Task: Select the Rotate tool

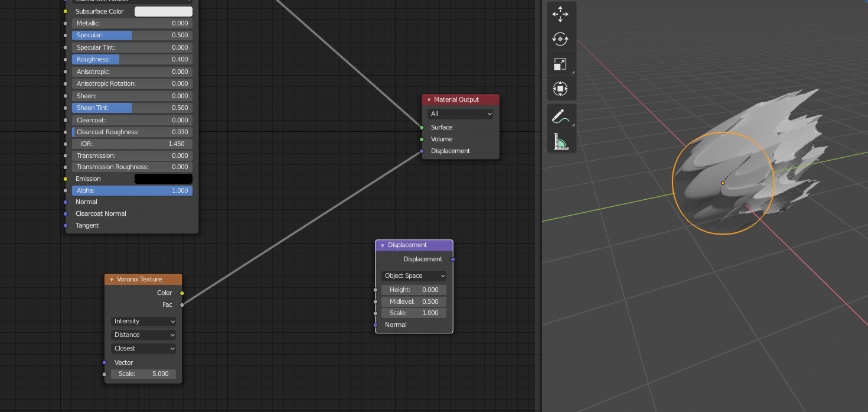Action: click(x=560, y=39)
